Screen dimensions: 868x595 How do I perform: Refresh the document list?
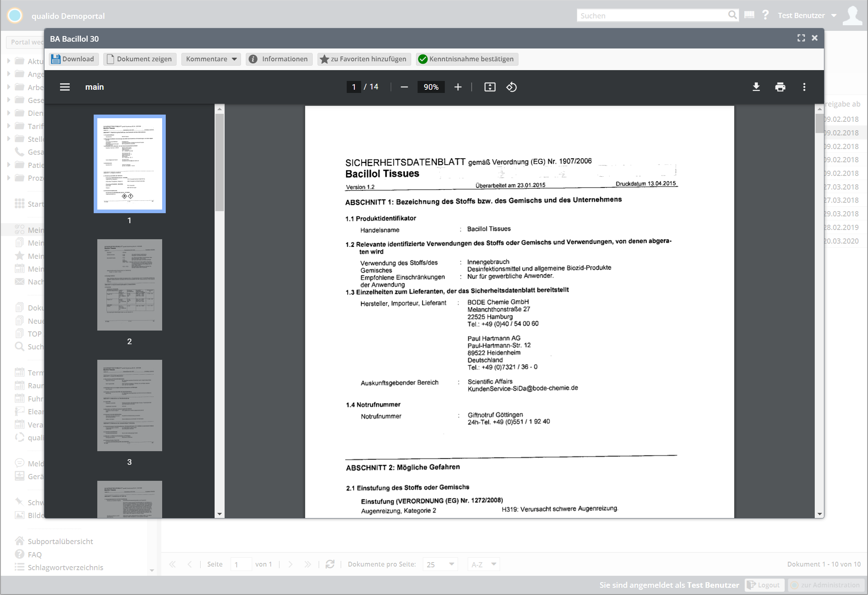click(x=330, y=564)
